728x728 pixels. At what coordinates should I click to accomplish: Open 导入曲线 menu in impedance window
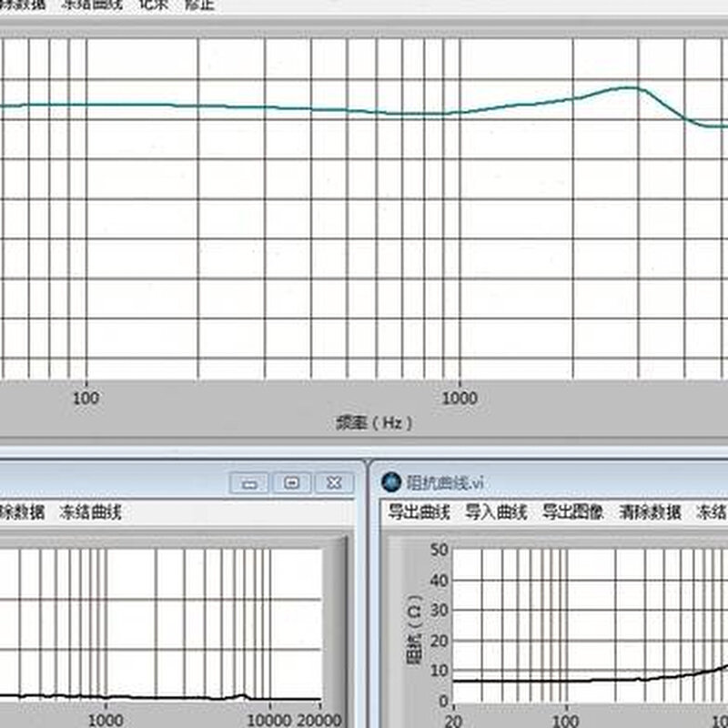(496, 512)
